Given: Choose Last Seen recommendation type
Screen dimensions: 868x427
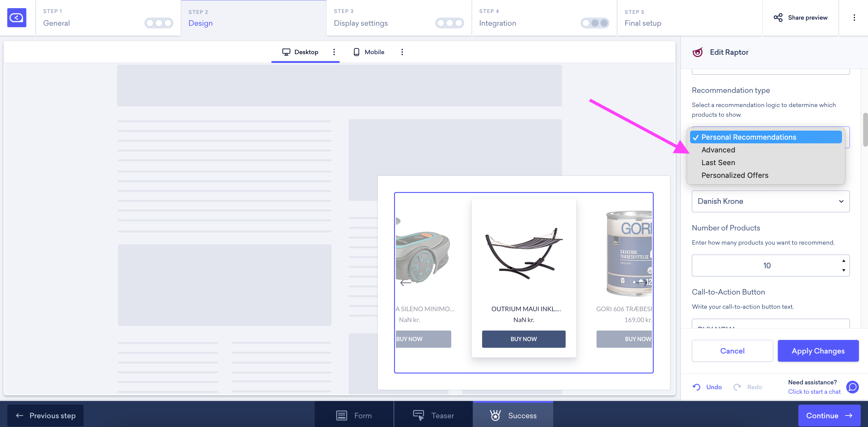Looking at the screenshot, I should [766, 163].
